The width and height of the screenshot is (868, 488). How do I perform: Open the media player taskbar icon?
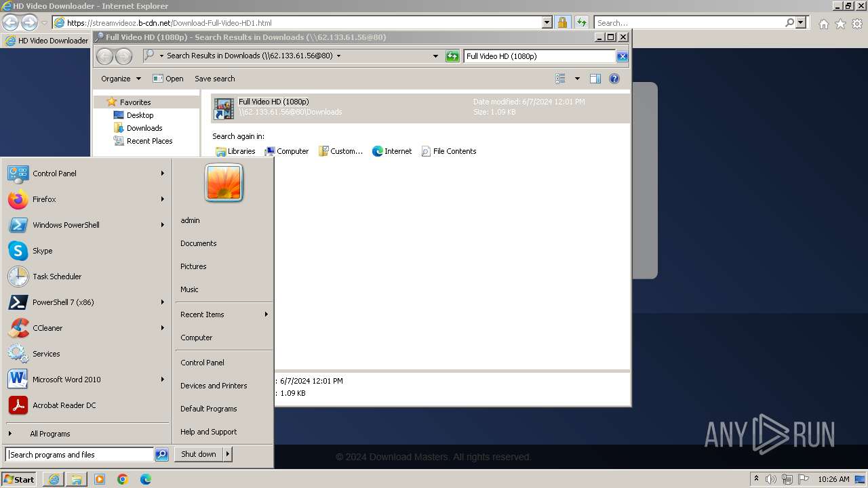click(x=100, y=479)
